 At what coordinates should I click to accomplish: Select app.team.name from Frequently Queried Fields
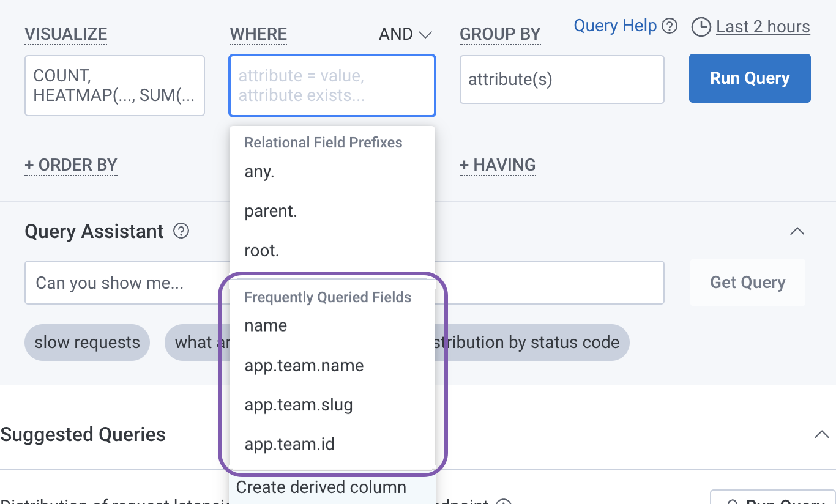pos(304,365)
